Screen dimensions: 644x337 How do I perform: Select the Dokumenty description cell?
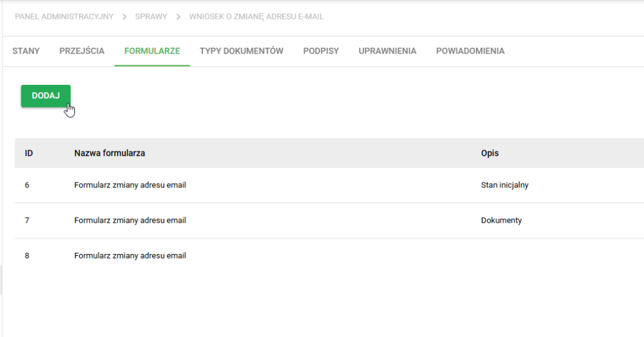coord(501,221)
